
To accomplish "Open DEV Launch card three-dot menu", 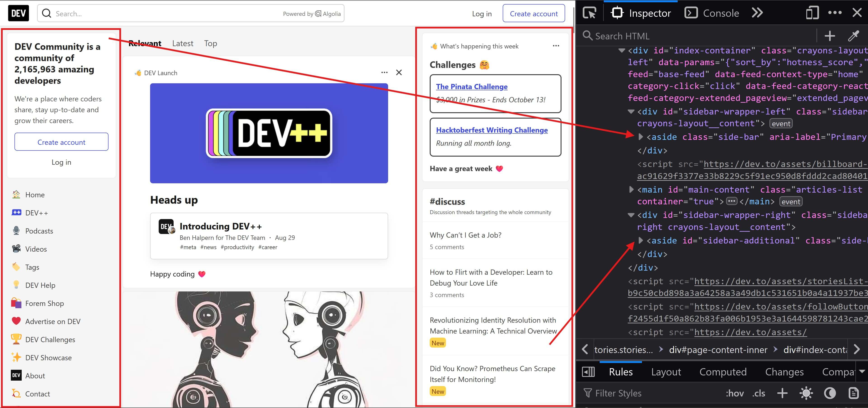I will (384, 72).
